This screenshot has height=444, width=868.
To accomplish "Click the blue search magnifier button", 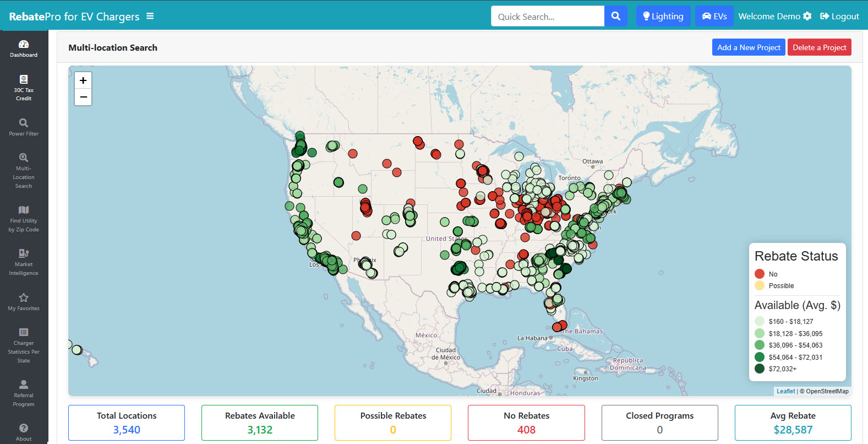I will click(616, 17).
